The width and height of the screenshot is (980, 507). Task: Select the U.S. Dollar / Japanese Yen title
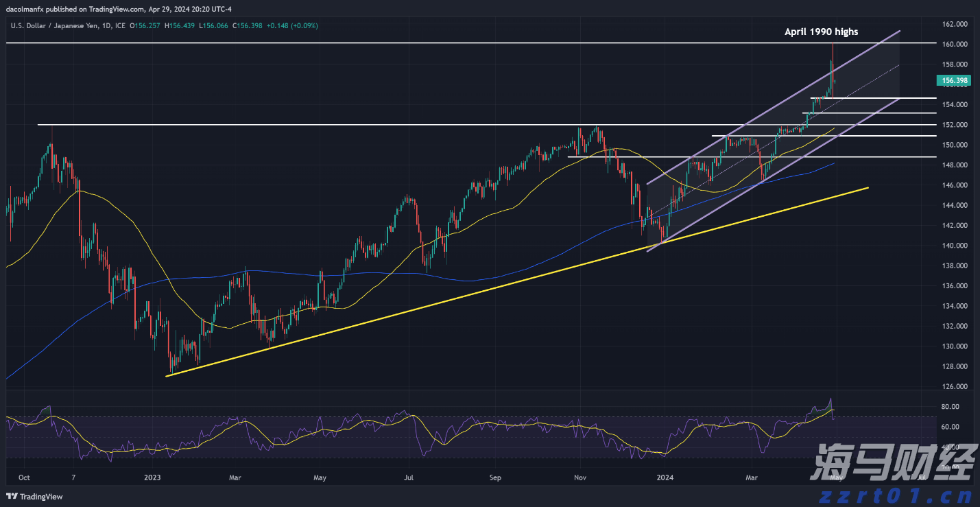point(67,25)
